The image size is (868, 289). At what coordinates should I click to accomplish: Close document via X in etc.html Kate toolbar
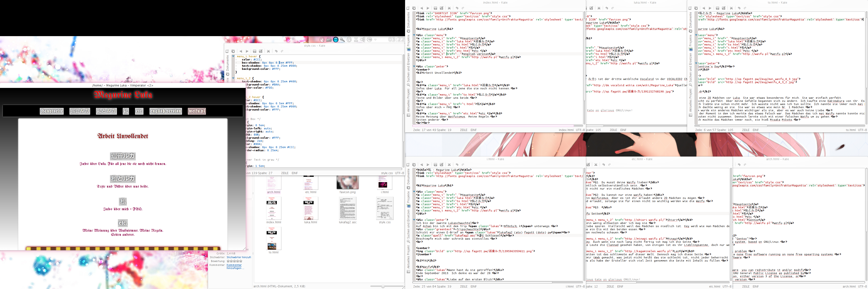tap(596, 165)
